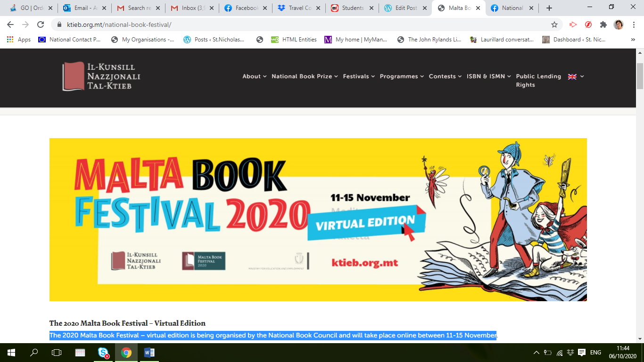Open a new browser tab
The width and height of the screenshot is (644, 362).
549,8
